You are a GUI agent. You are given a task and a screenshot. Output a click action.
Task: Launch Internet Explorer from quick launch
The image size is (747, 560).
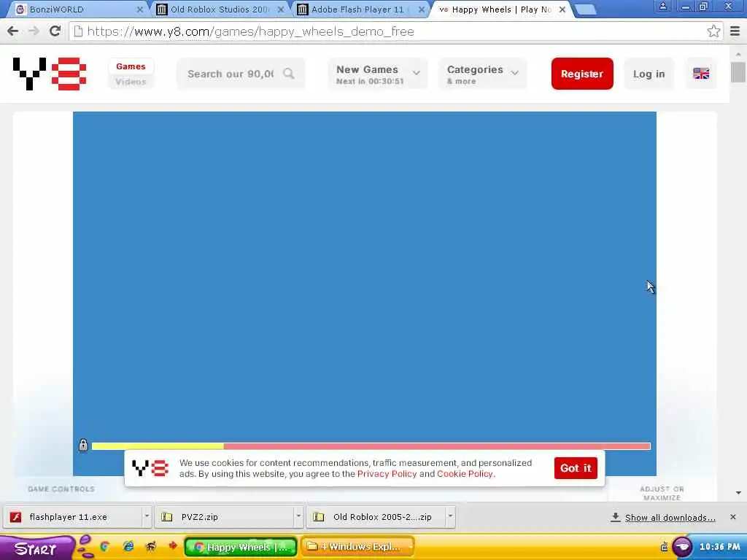point(128,546)
